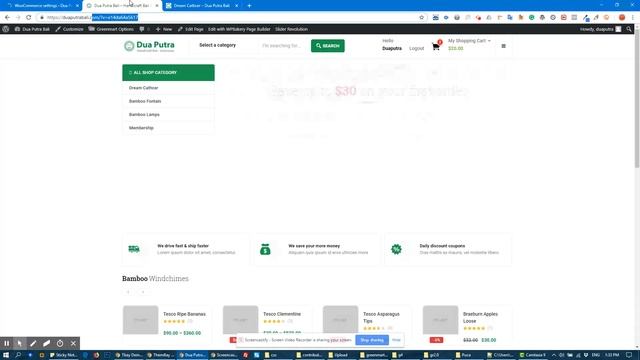The image size is (640, 360).
Task: Open Tesco Clementine product title
Action: tap(282, 314)
